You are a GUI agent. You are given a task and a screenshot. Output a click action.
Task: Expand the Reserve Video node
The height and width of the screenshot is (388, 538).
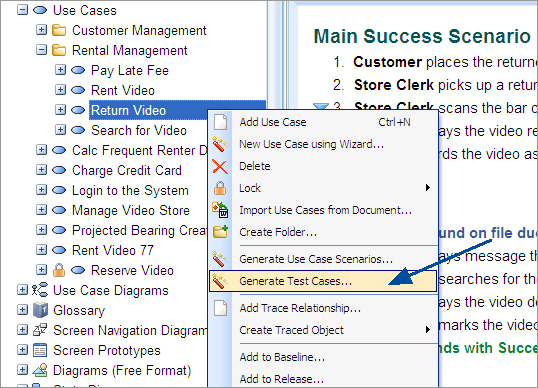point(41,270)
